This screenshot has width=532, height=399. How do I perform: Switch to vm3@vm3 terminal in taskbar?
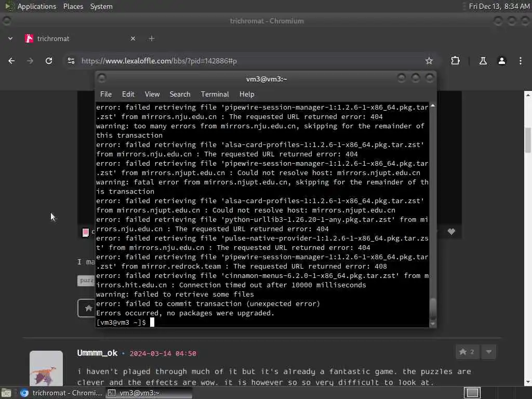(149, 393)
